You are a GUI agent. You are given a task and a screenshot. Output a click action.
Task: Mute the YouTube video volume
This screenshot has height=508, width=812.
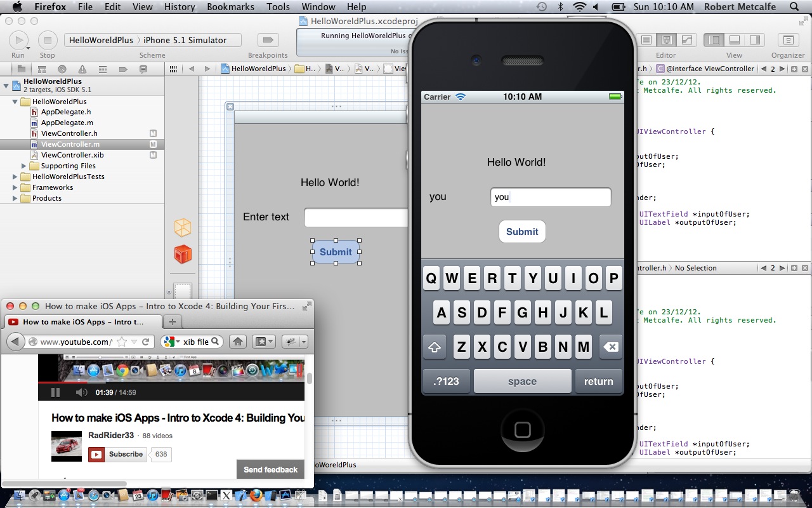point(81,392)
